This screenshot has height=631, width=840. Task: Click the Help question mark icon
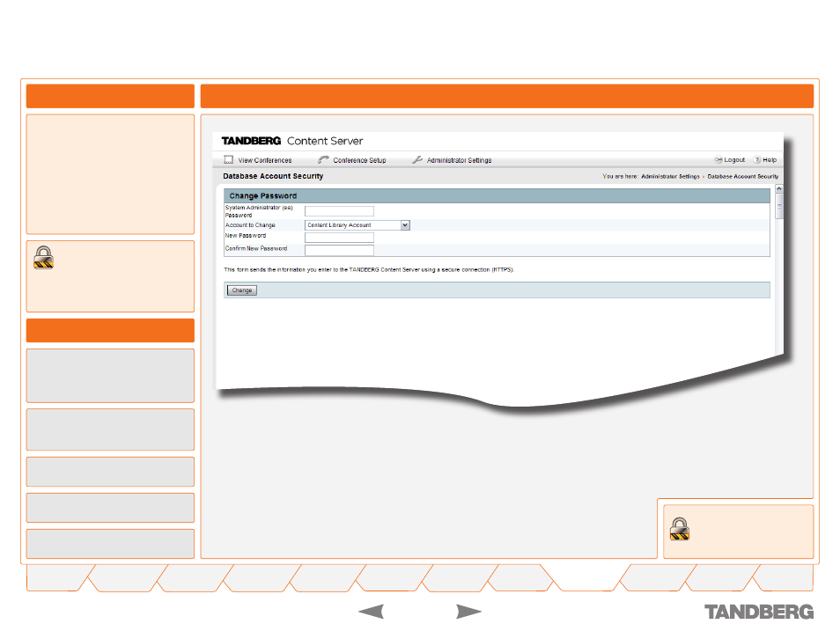click(757, 159)
